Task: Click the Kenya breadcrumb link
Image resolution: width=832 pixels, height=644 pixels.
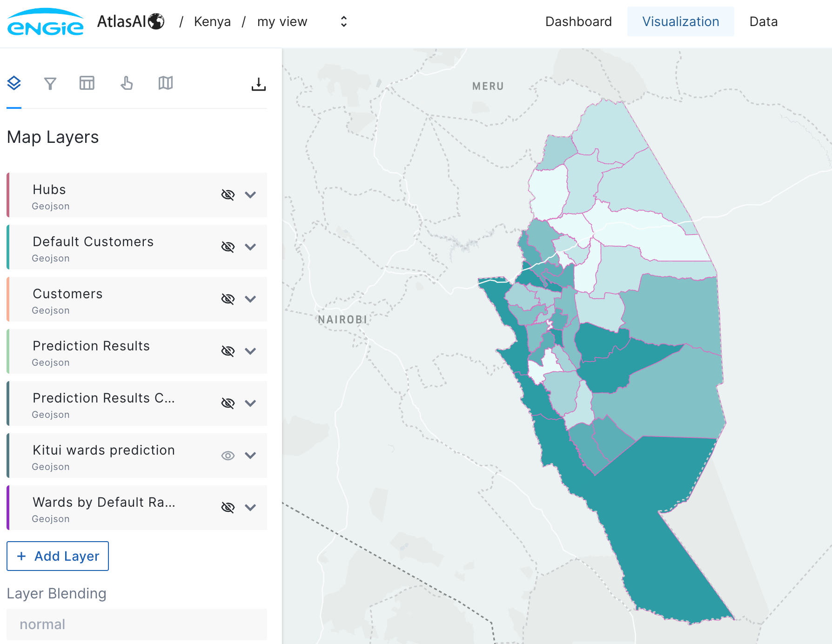Action: 212,21
